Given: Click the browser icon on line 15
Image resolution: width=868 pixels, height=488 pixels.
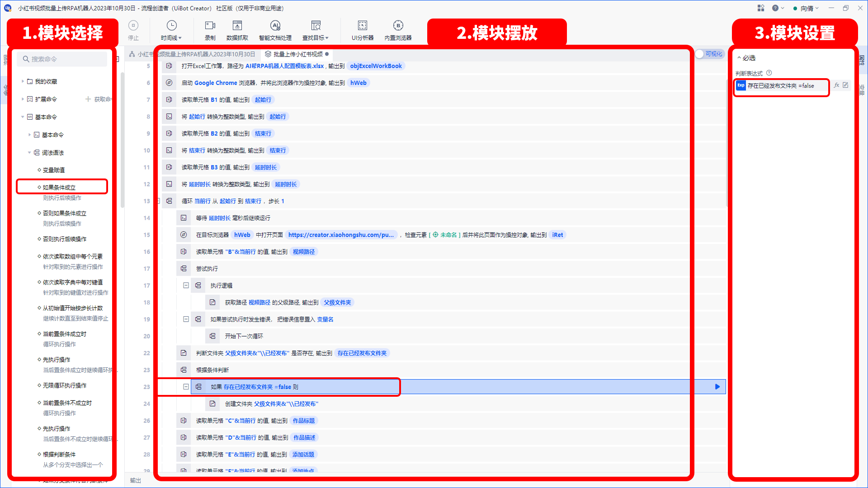Looking at the screenshot, I should coord(184,235).
